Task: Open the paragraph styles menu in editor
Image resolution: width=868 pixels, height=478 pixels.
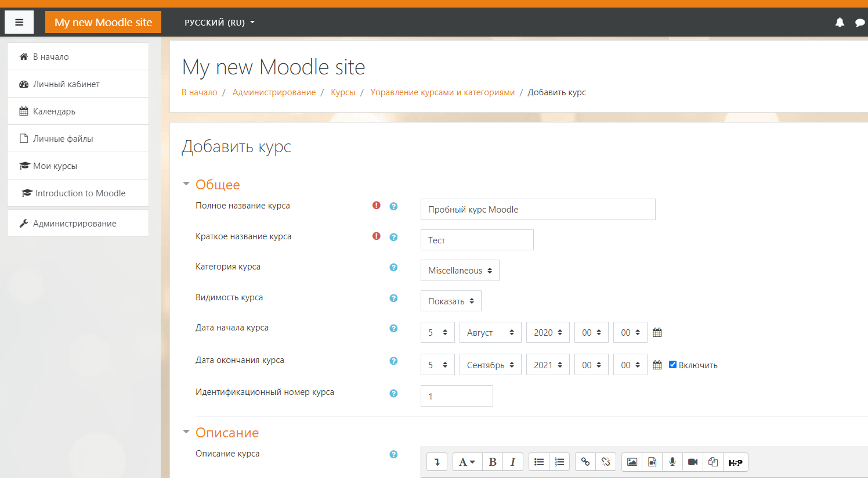Action: point(467,462)
